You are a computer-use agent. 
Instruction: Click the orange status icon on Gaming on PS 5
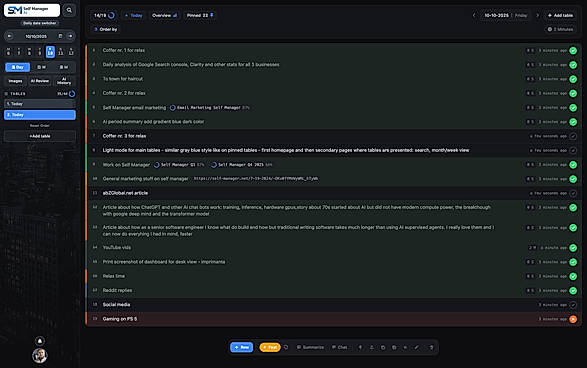(x=573, y=319)
